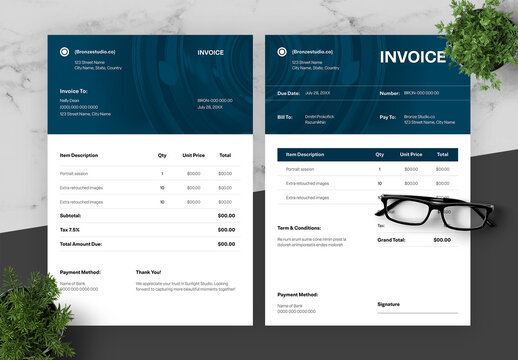Click the 'Term & Conditions:' heading
Screen dimensions: 518x360
point(299,228)
